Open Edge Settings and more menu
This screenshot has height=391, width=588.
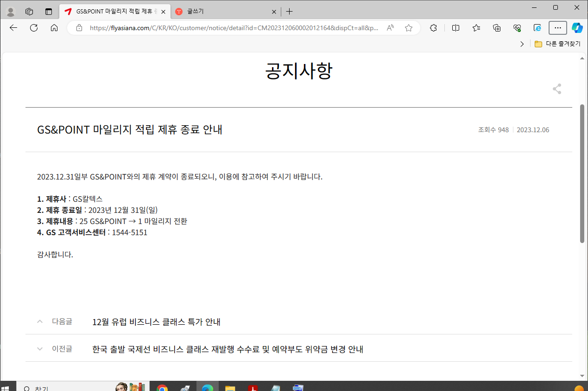[558, 28]
